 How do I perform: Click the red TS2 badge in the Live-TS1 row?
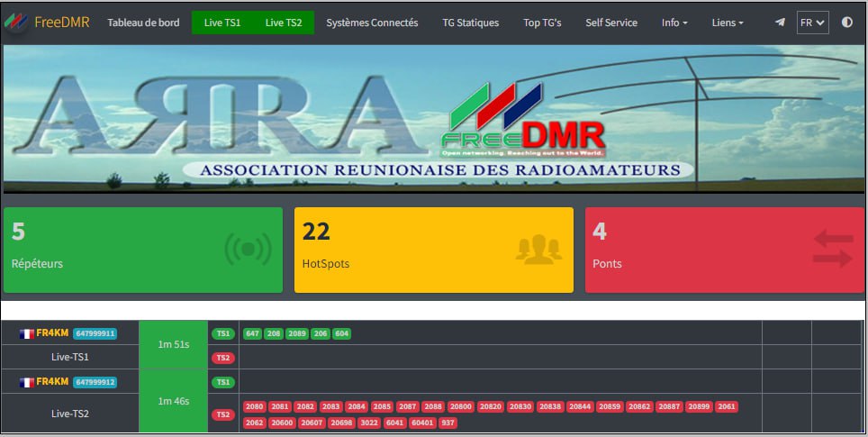click(x=223, y=358)
